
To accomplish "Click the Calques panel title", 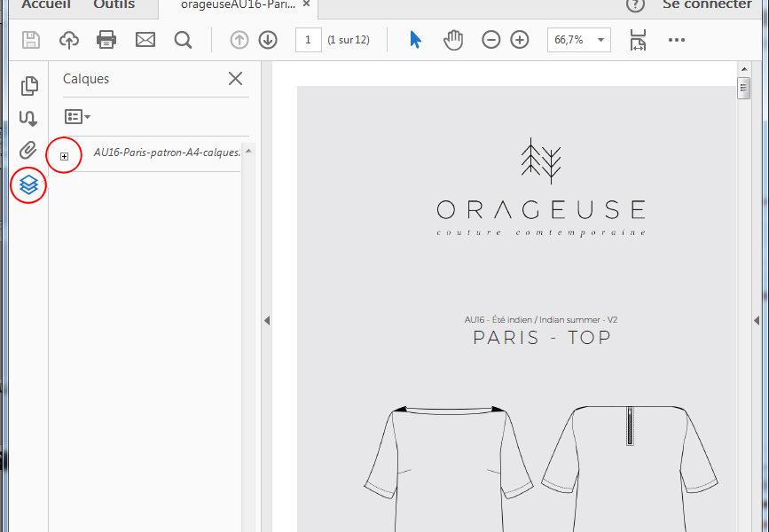I will (x=86, y=79).
